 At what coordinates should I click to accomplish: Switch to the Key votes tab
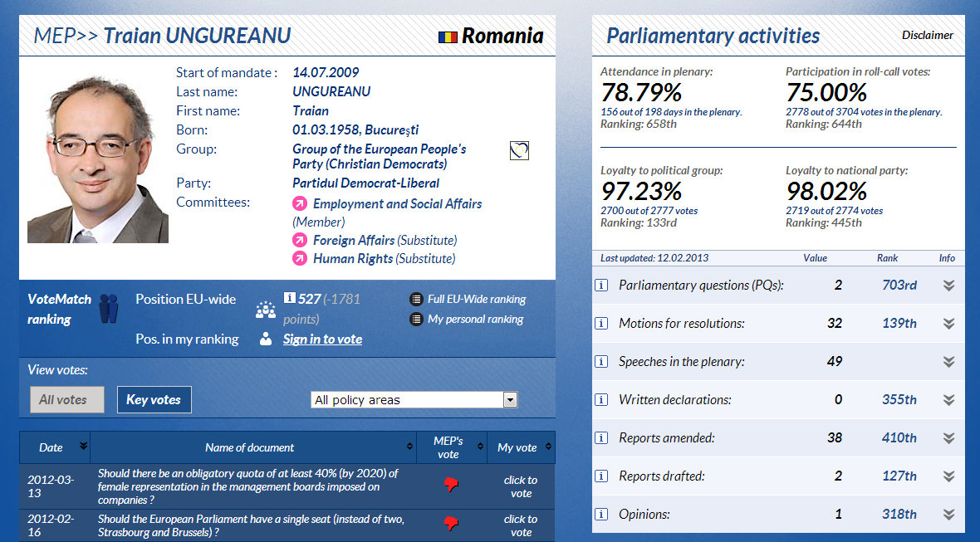tap(154, 400)
